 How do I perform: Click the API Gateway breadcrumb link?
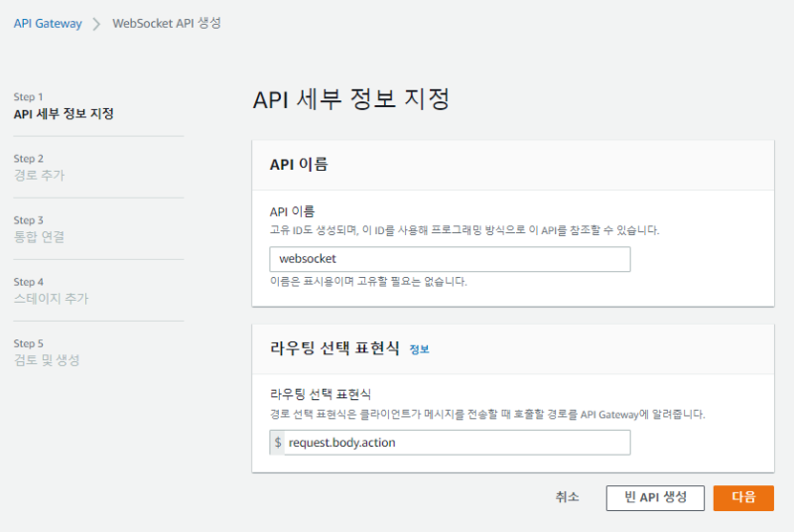47,24
